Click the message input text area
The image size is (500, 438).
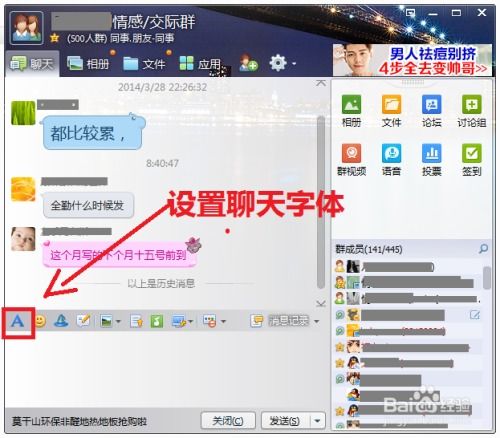tap(167, 370)
